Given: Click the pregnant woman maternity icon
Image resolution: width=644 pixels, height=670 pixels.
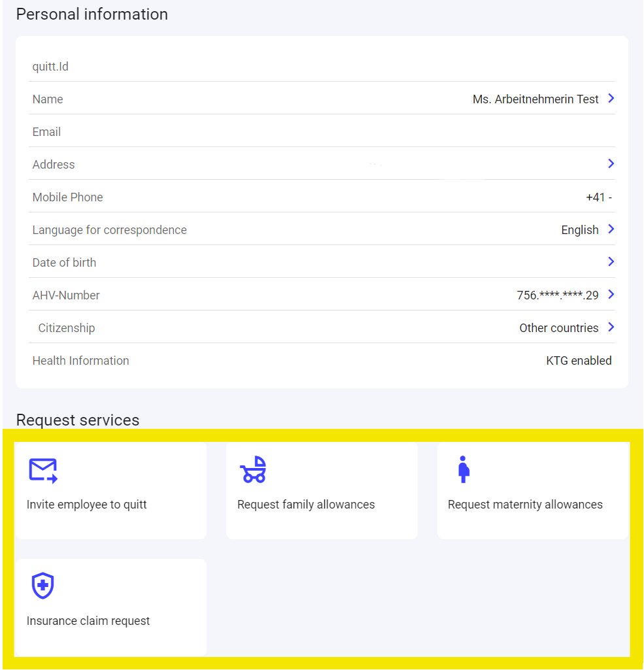Looking at the screenshot, I should pyautogui.click(x=464, y=469).
